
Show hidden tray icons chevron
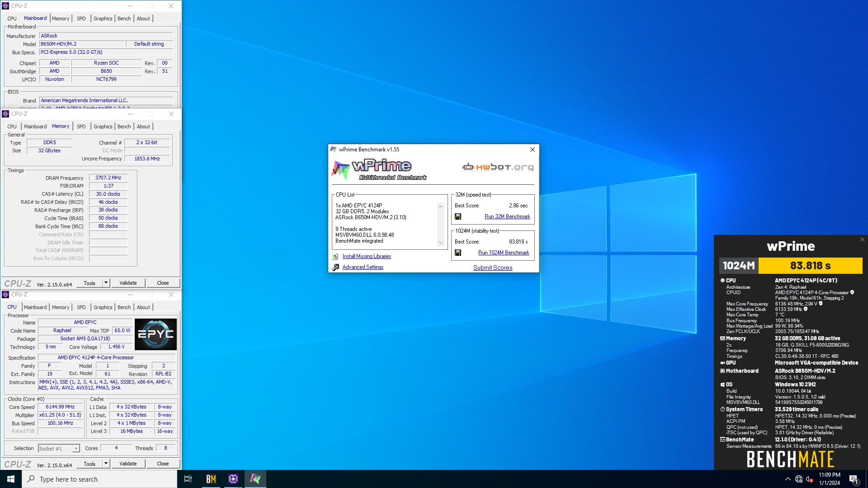(x=788, y=479)
